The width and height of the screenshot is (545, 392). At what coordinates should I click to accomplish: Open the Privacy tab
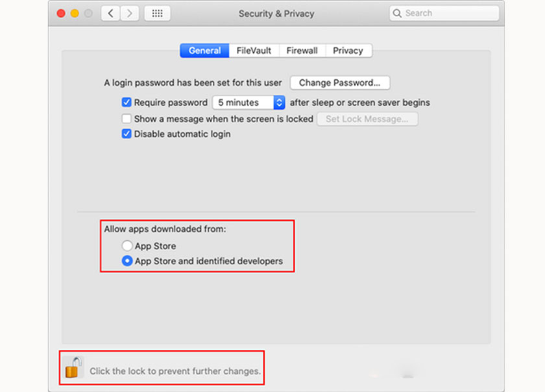tap(348, 51)
